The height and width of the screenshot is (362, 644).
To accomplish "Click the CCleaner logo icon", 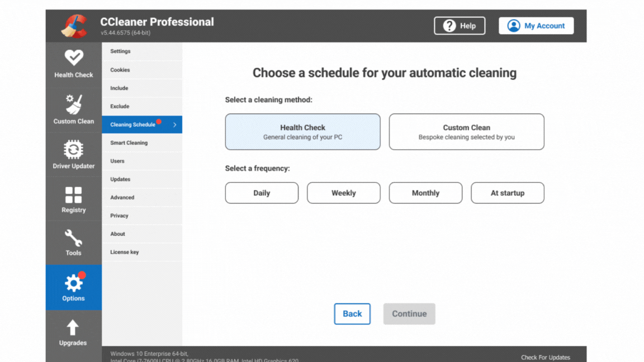I will [74, 26].
